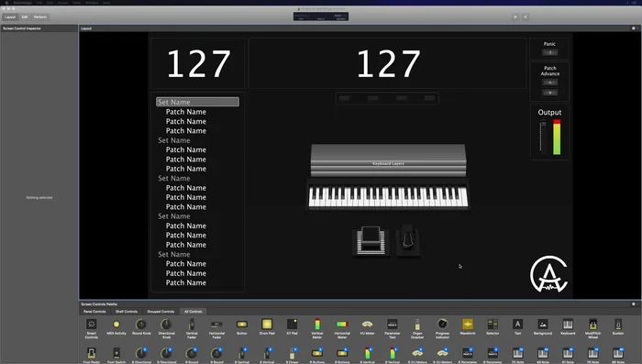Select the Directional Knob palette item
Screen dimensions: 642x364
(166, 325)
